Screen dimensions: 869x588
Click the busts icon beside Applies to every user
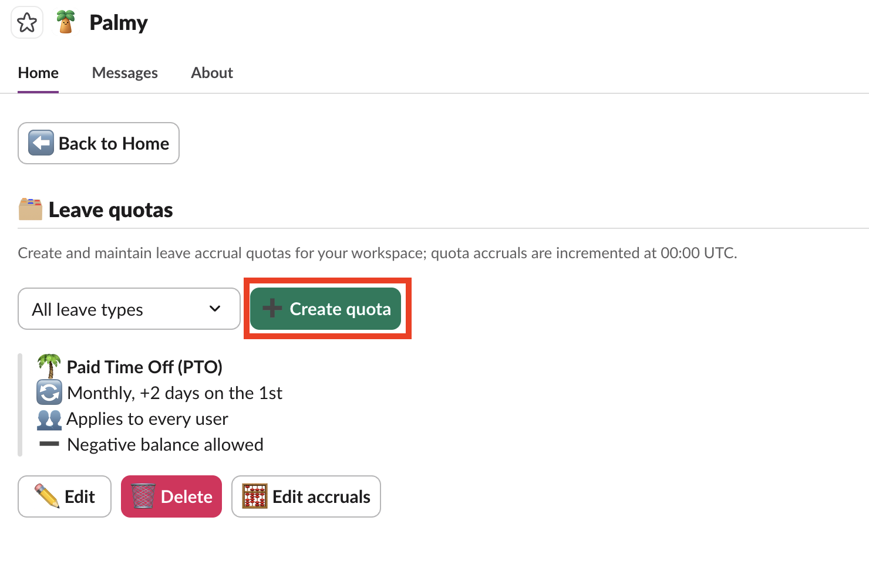49,419
